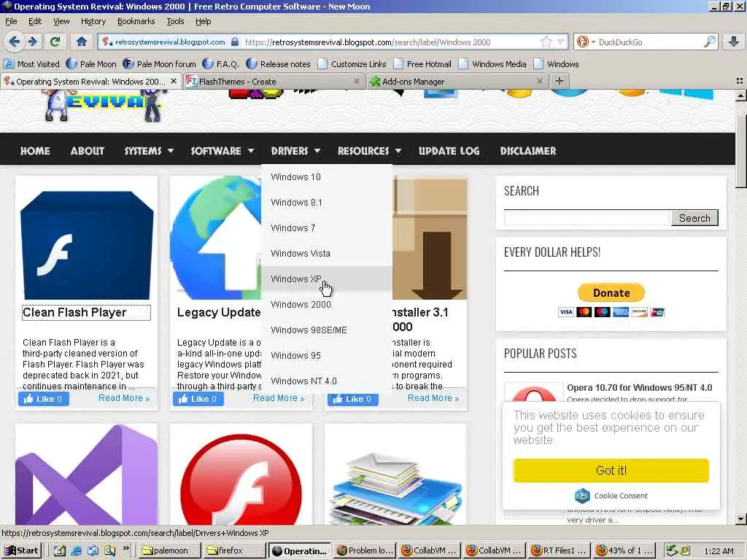
Task: Open the Pale Moon forum bookmark
Action: (x=159, y=64)
